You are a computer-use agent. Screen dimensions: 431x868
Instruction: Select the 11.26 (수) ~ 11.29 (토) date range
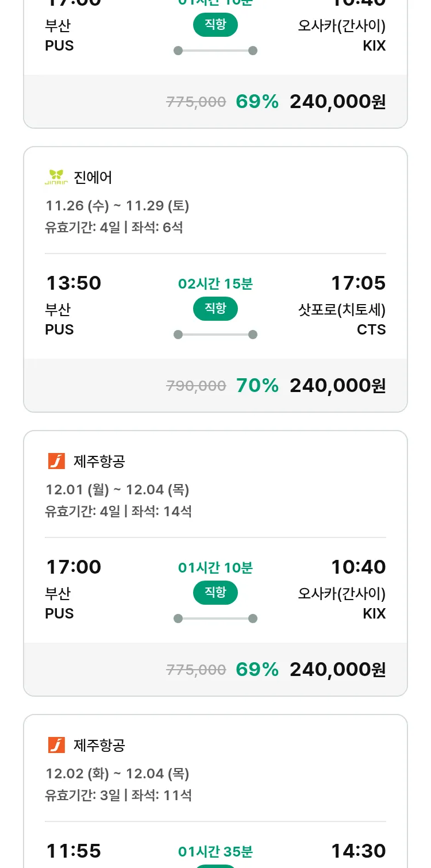[x=117, y=206]
